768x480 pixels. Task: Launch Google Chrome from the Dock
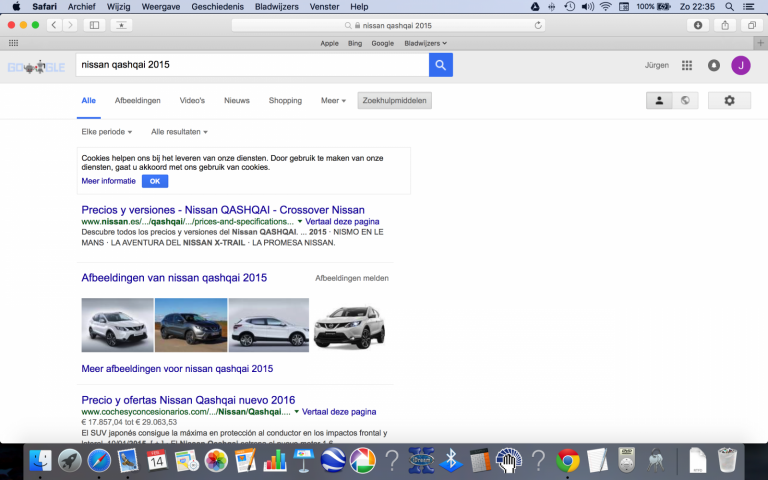pos(568,460)
